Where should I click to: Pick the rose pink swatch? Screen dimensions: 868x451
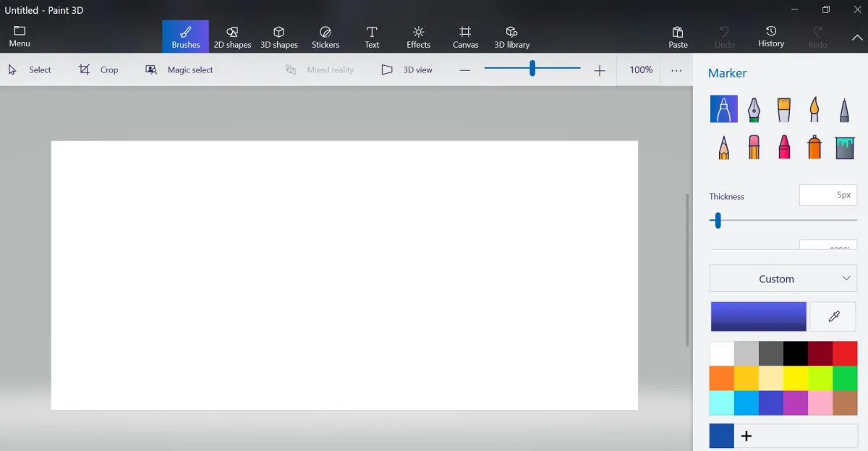[820, 402]
